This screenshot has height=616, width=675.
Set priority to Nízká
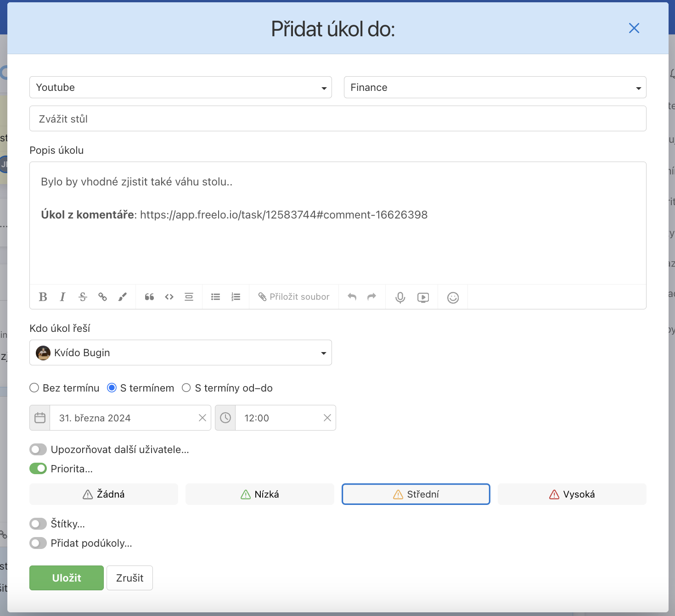(260, 494)
